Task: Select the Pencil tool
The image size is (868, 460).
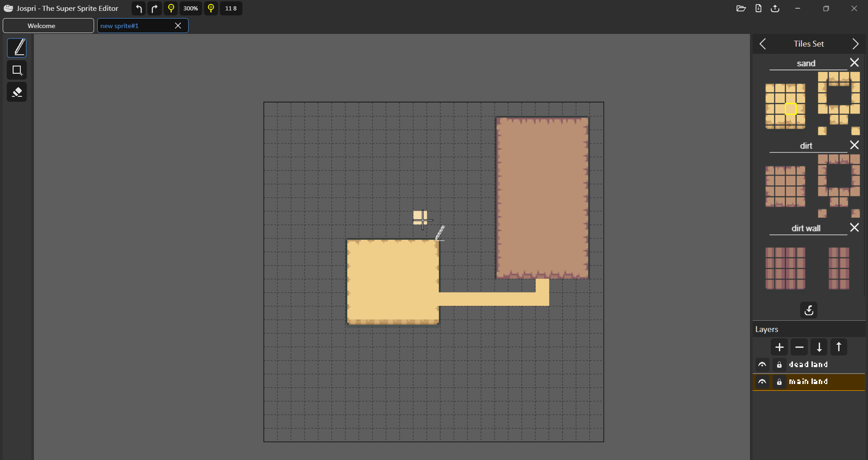Action: [x=17, y=47]
